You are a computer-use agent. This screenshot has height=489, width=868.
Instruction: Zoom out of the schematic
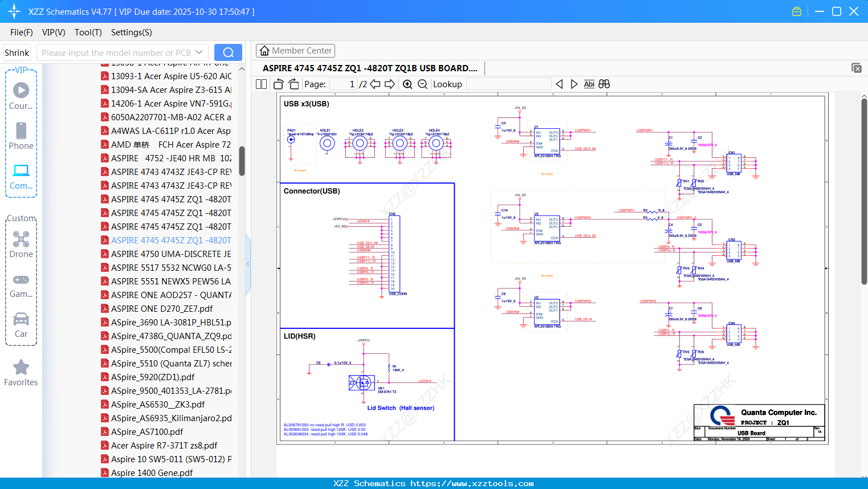tap(422, 84)
